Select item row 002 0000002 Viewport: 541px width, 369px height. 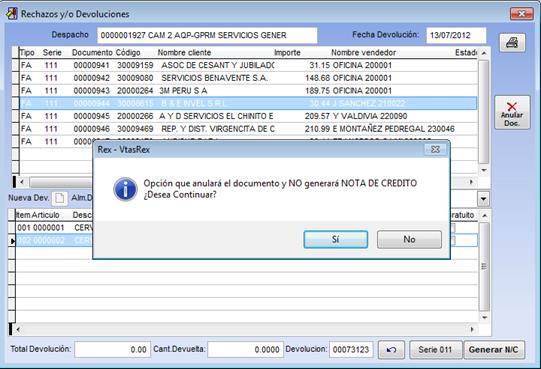pos(55,241)
